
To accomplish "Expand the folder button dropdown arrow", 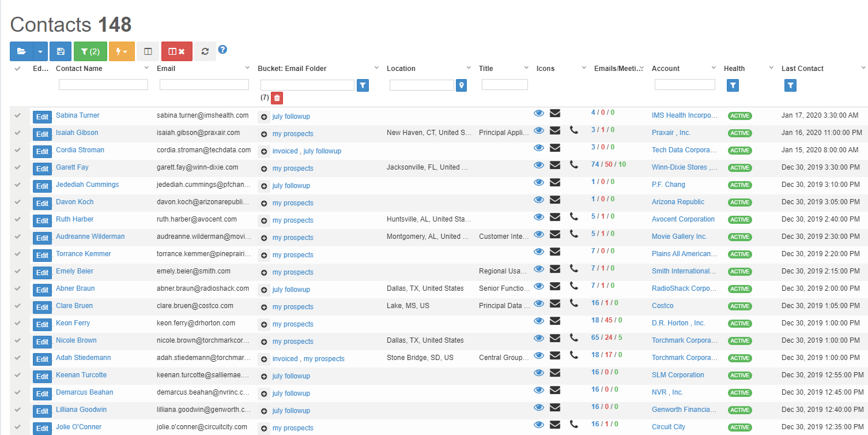I will coord(40,51).
